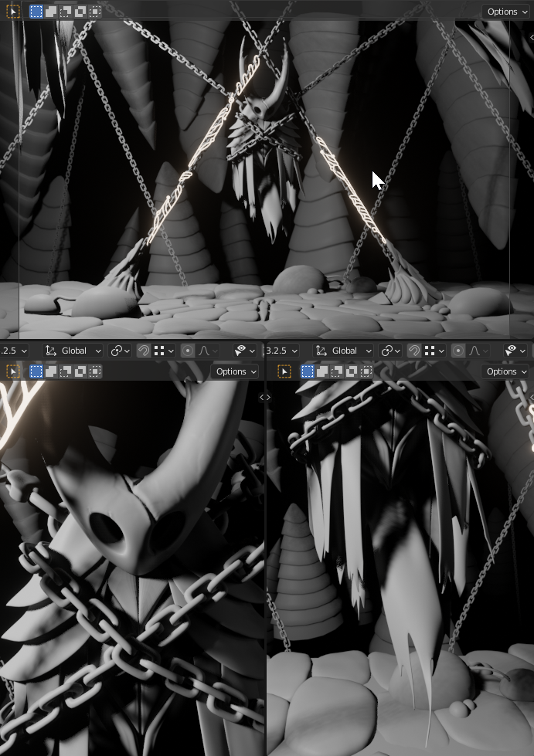The image size is (534, 756).
Task: Choose 'Set new selection' mode in the tattered cloak viewport
Action: click(x=308, y=371)
